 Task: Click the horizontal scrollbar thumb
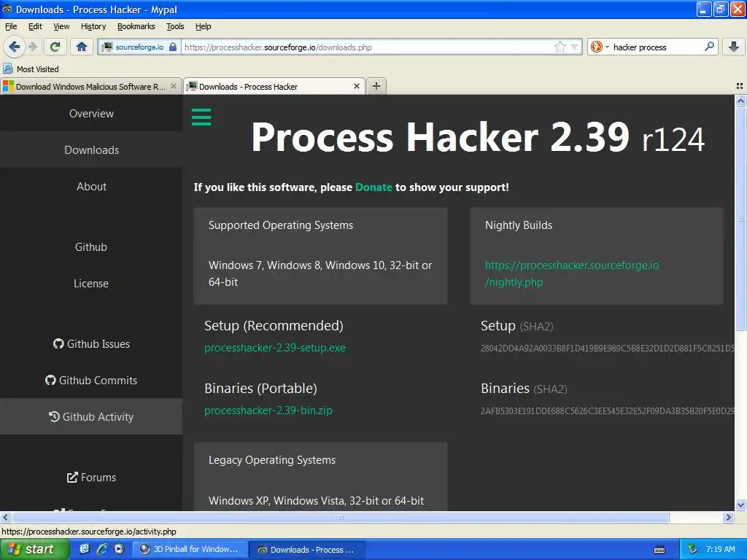pos(341,517)
